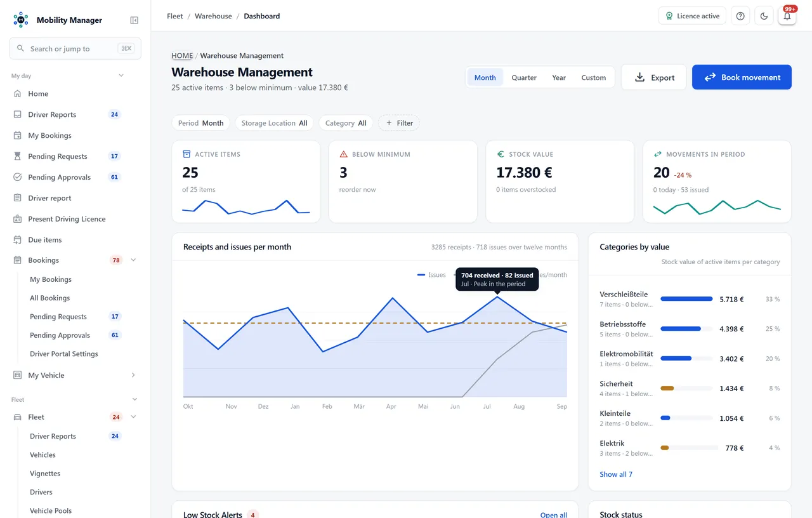812x518 pixels.
Task: Click the My Vehicle icon
Action: (x=17, y=375)
